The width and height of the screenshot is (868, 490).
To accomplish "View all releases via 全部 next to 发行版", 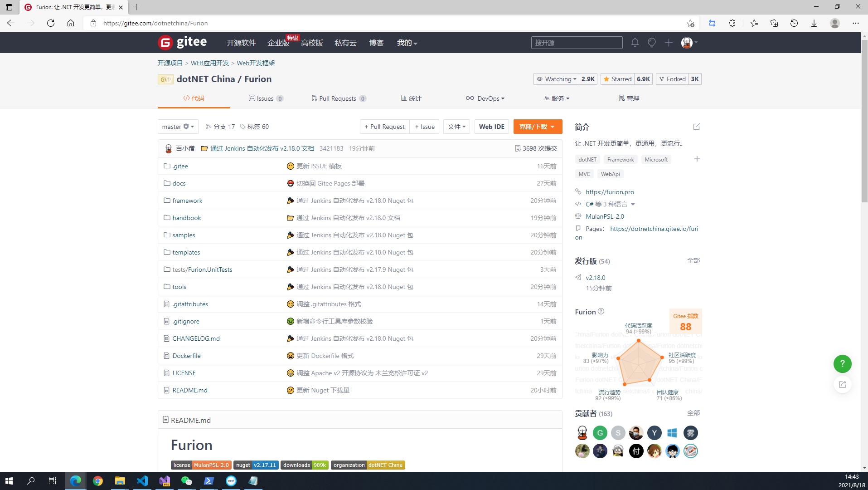I will [693, 260].
